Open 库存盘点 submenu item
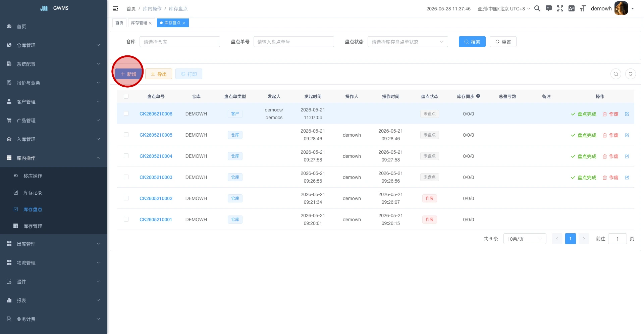The width and height of the screenshot is (644, 334). click(54, 209)
